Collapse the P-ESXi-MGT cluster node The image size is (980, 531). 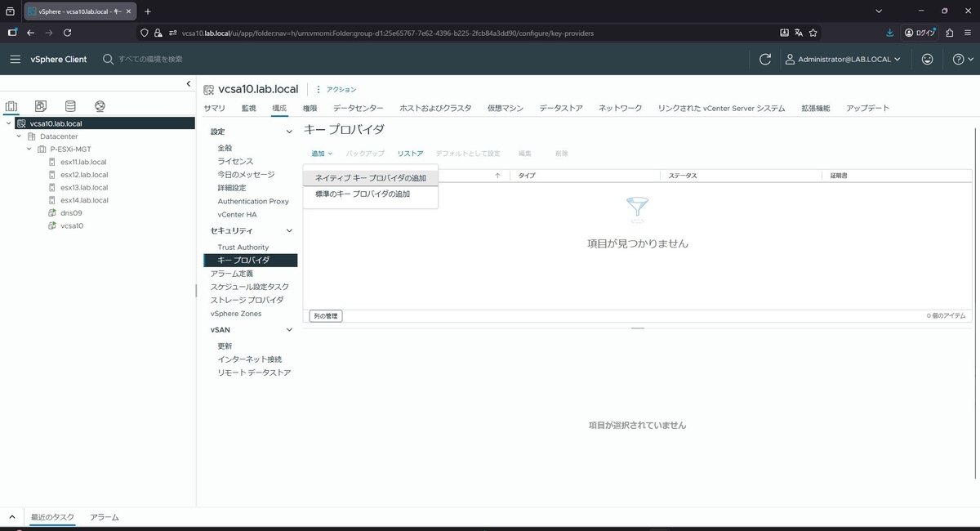click(x=29, y=149)
